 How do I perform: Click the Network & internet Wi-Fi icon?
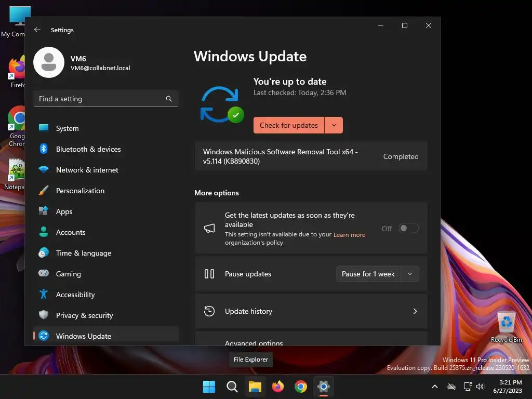(44, 170)
